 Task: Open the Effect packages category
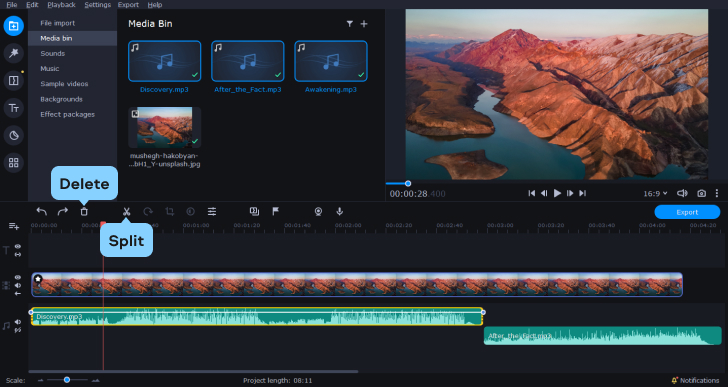pos(72,115)
